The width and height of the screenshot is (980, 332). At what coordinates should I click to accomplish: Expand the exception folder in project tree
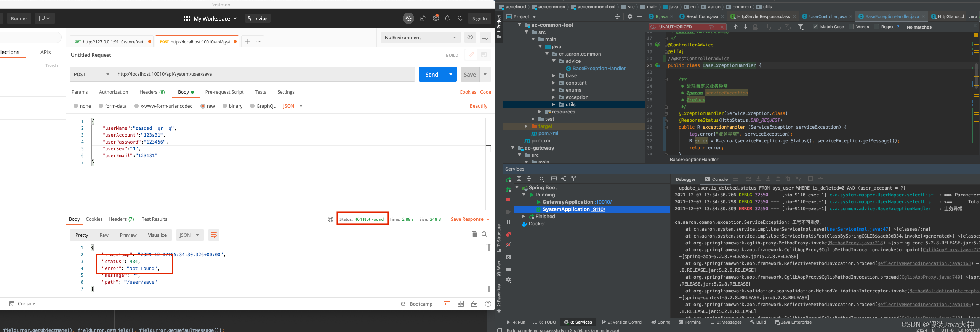(x=554, y=97)
